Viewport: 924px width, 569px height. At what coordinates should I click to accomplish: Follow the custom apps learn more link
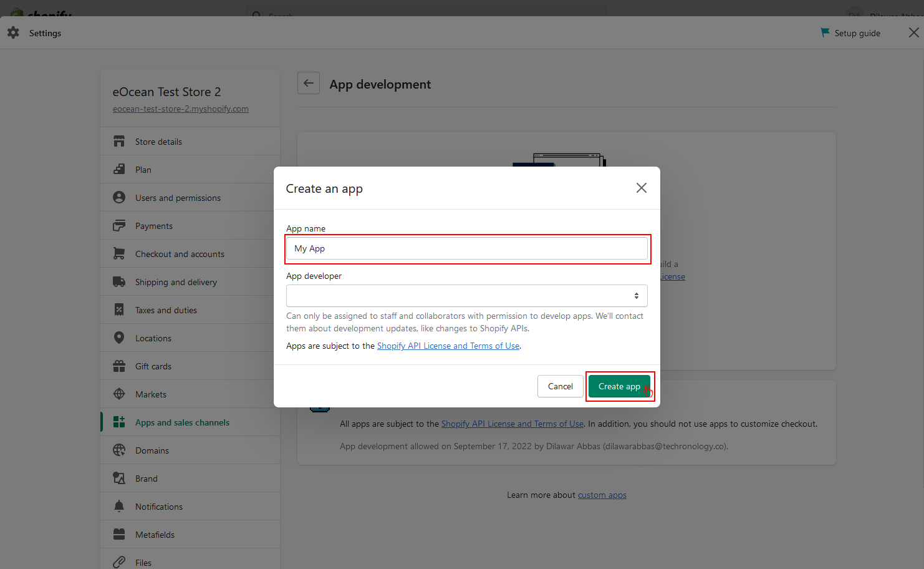click(602, 495)
